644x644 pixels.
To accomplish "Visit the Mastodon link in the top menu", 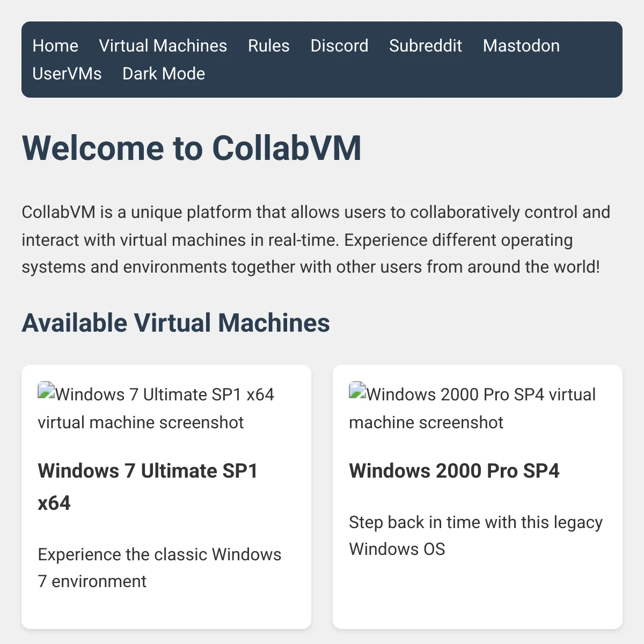I will (521, 46).
